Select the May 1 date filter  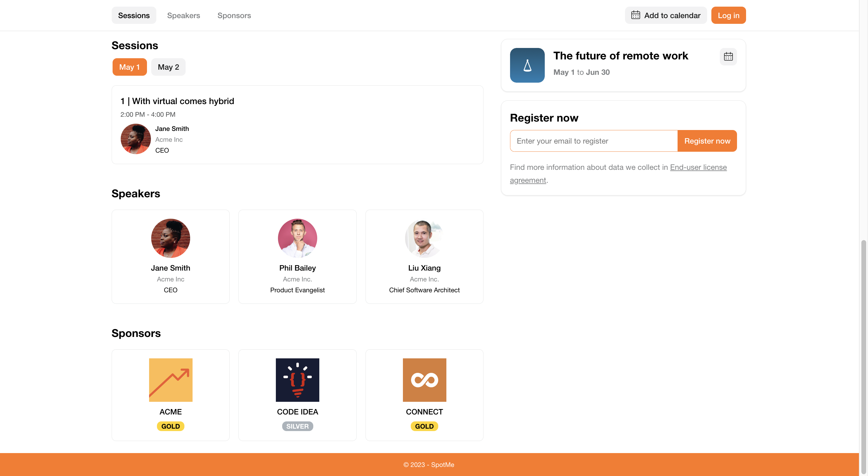tap(129, 67)
